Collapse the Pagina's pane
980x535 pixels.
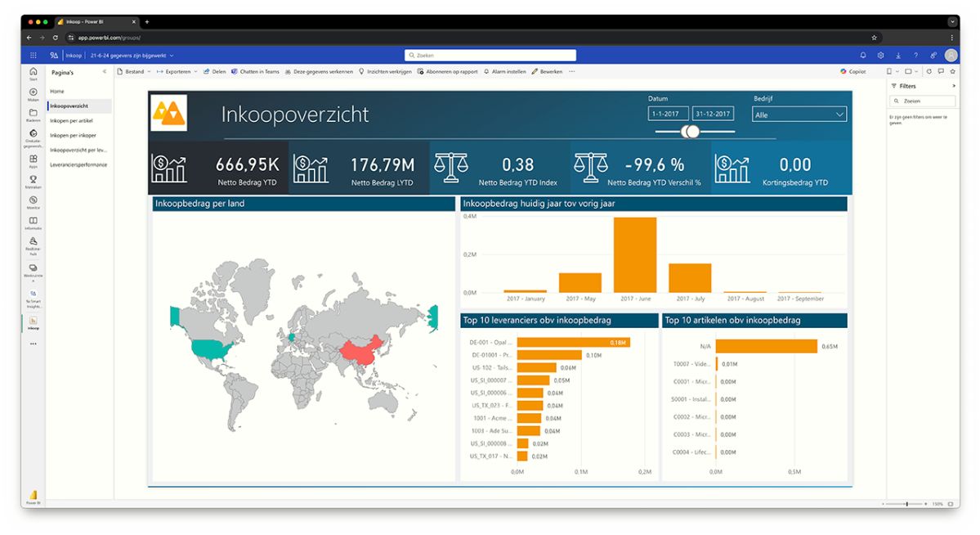105,72
